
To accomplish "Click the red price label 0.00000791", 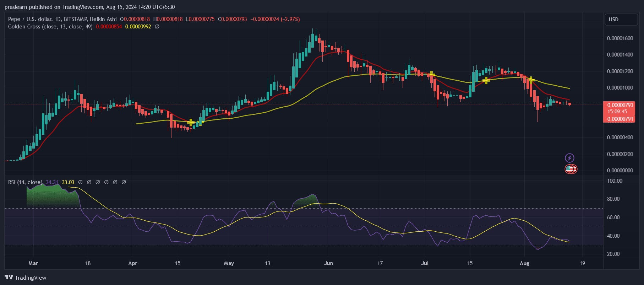I will tap(620, 119).
